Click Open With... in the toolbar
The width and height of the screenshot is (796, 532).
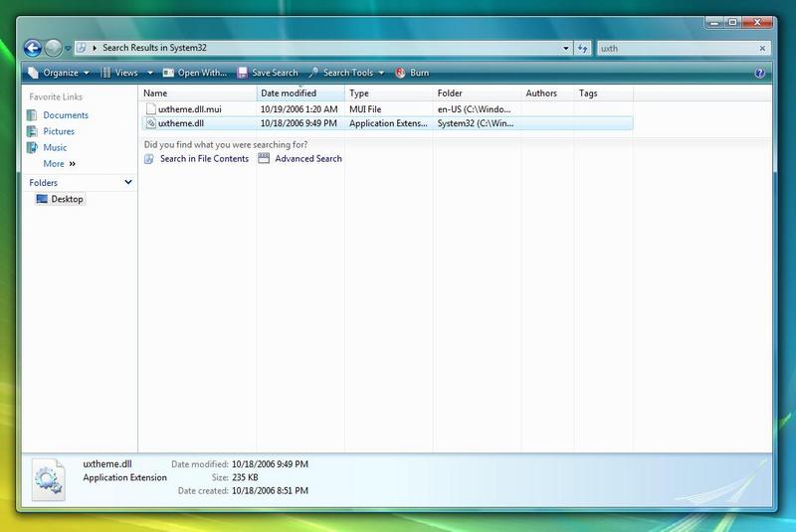[195, 73]
